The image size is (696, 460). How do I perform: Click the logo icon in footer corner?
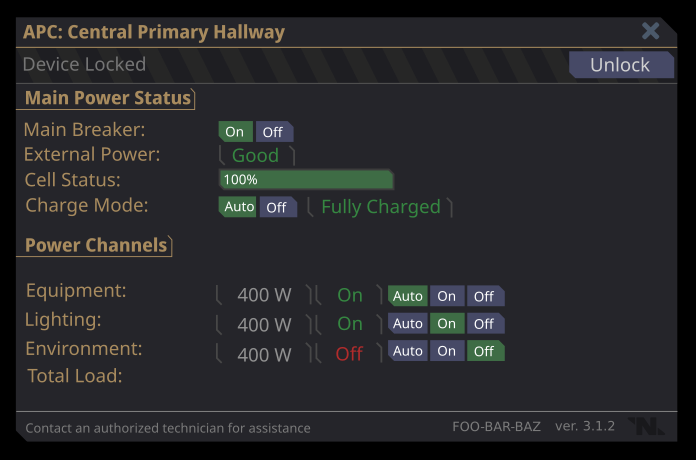point(647,427)
